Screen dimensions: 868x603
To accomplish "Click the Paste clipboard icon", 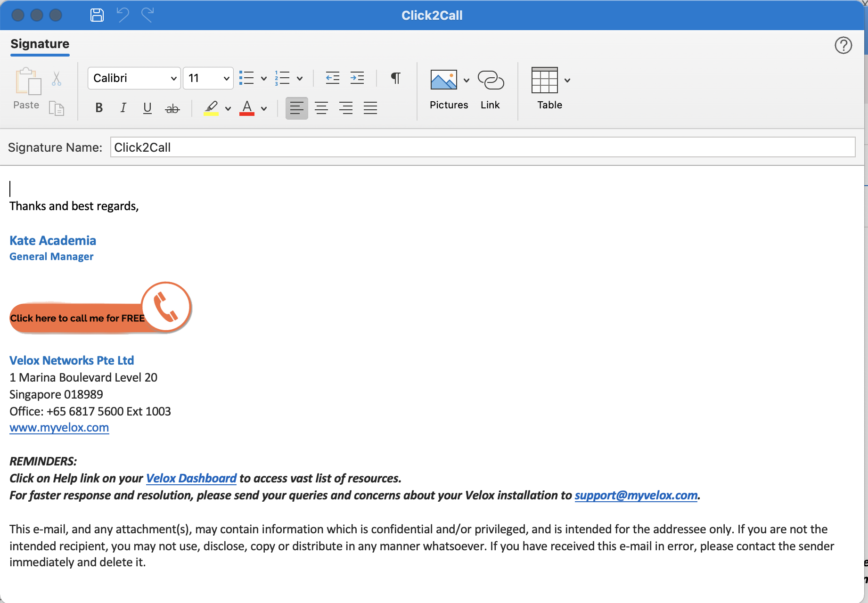I will click(x=27, y=81).
